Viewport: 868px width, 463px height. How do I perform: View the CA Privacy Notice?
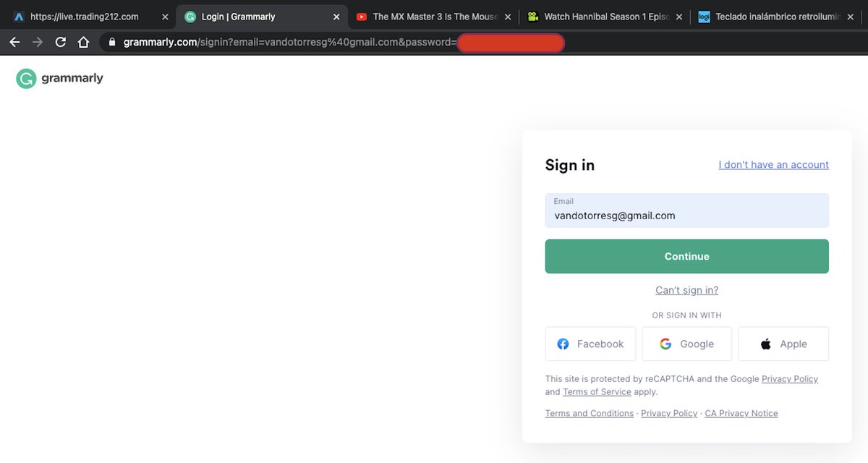[x=741, y=412]
